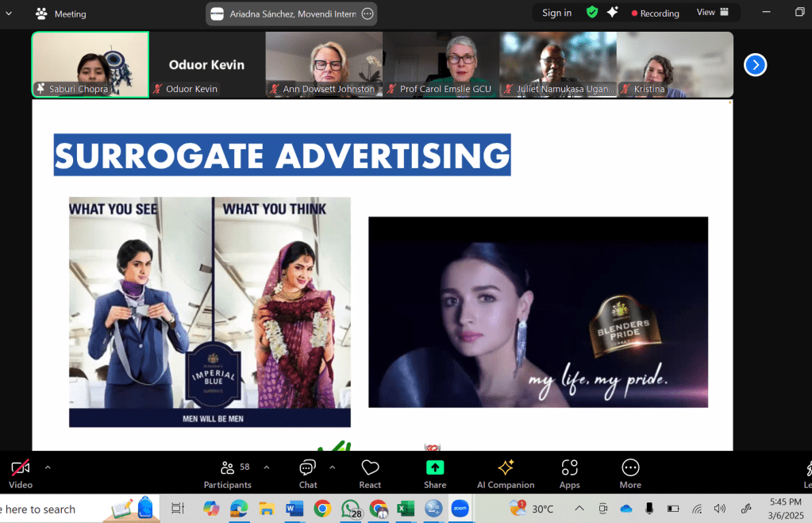The width and height of the screenshot is (812, 523).
Task: Click the Sign in button
Action: pyautogui.click(x=556, y=13)
